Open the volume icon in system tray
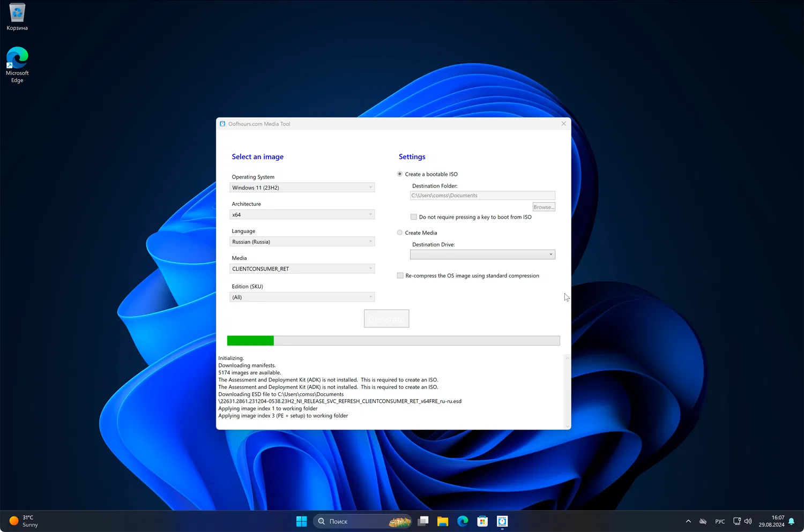Image resolution: width=804 pixels, height=532 pixels. 748,521
